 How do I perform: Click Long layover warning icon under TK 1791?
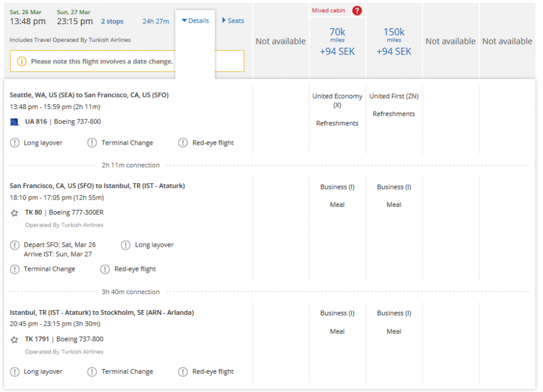(14, 372)
